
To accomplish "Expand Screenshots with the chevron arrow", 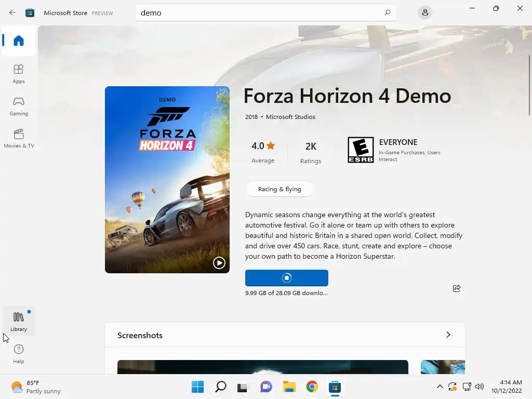I will tap(448, 335).
